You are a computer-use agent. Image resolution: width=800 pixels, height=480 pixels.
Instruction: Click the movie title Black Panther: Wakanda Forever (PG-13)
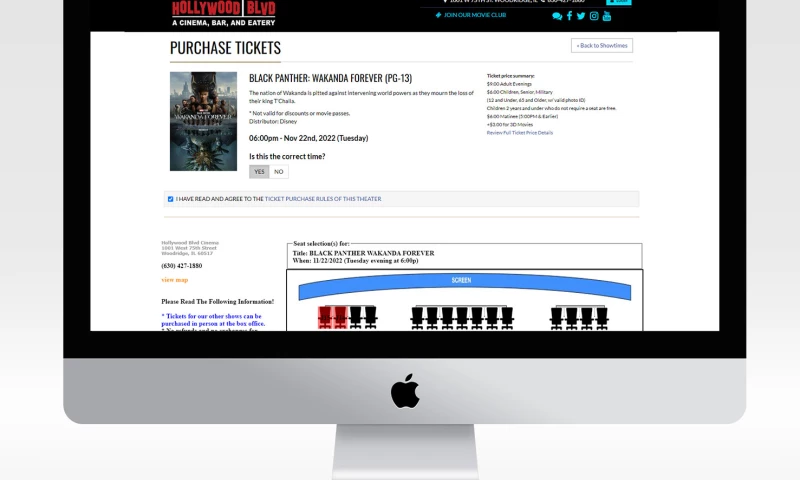tap(331, 78)
